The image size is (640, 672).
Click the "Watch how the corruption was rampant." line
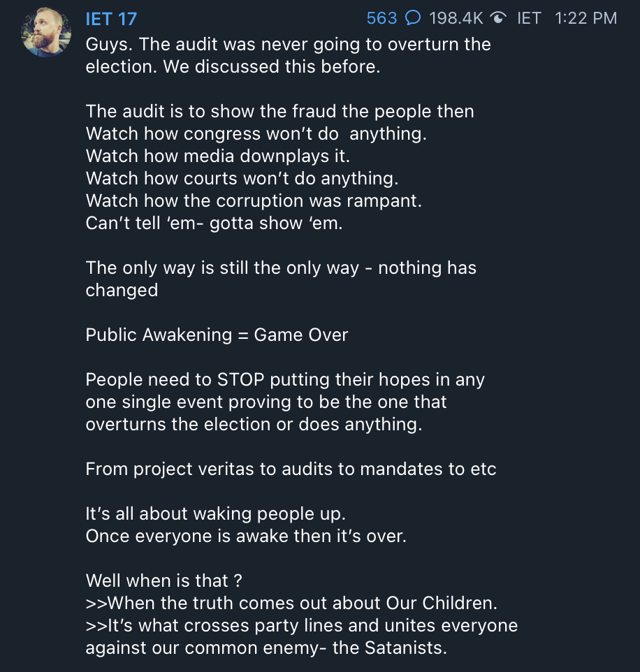click(254, 200)
